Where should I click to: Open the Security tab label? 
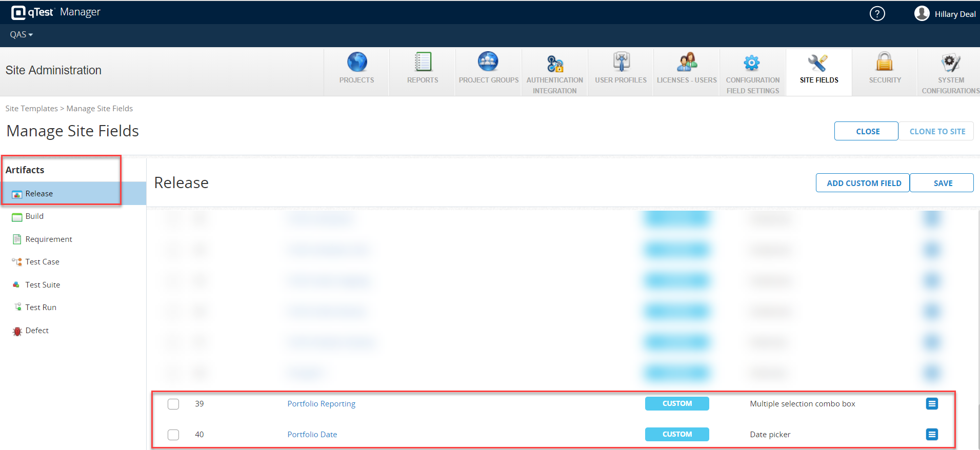[885, 80]
